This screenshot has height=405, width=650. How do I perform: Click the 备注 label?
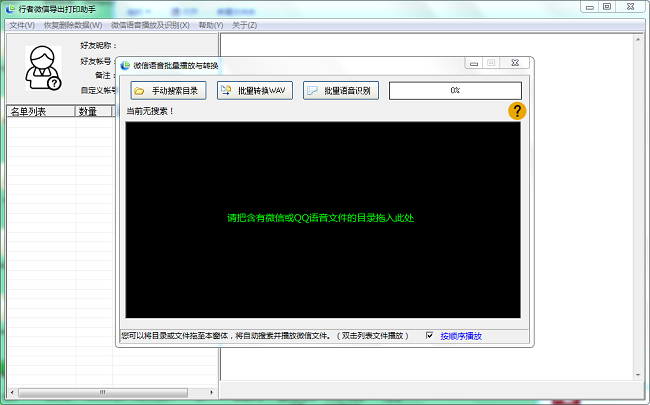[105, 75]
